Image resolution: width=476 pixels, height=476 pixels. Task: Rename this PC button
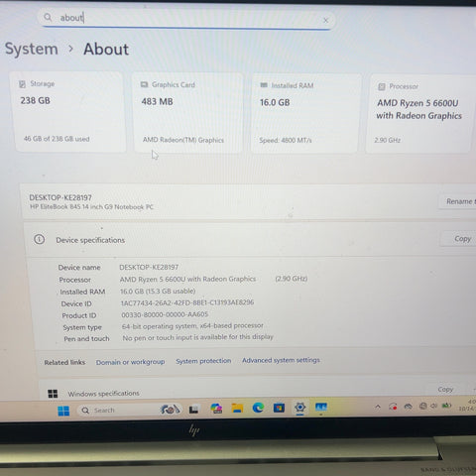click(457, 201)
